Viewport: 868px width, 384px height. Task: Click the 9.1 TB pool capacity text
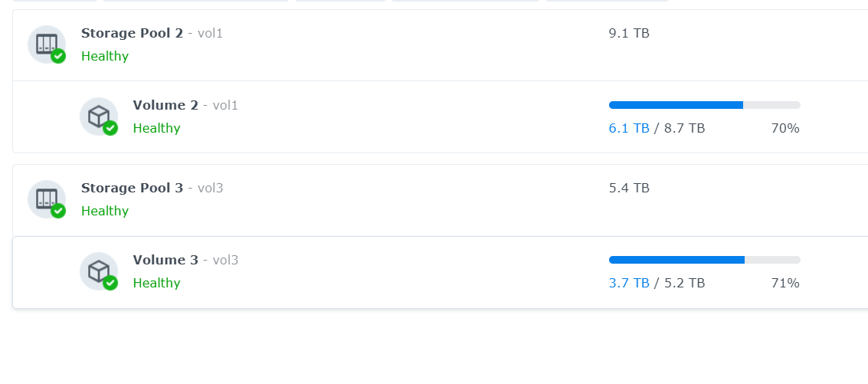(x=629, y=33)
